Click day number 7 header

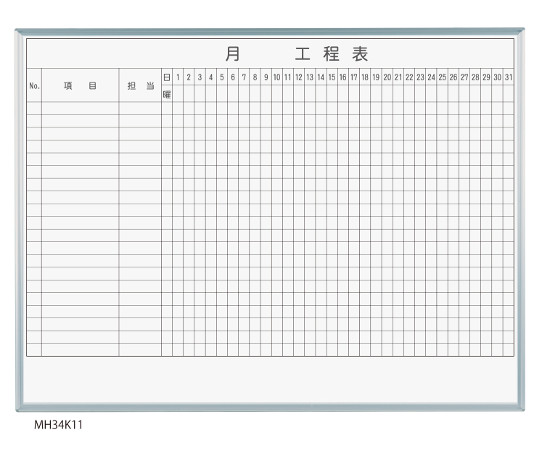(x=244, y=77)
